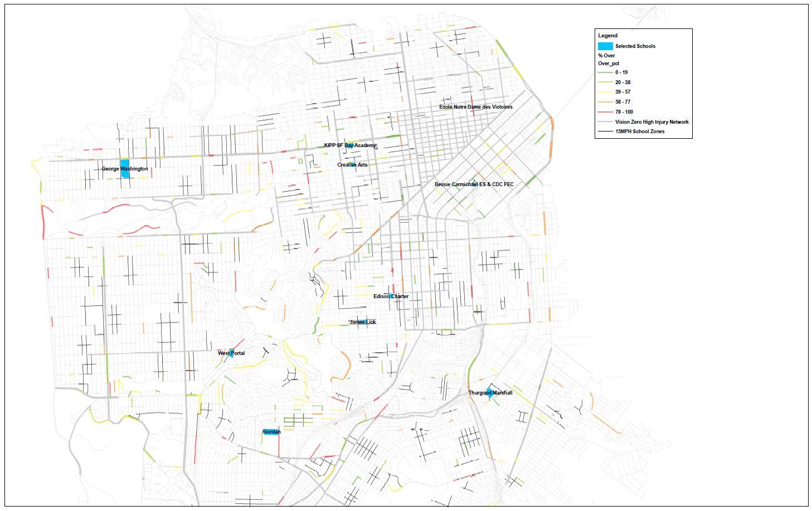Click the George Washington school marker
The height and width of the screenshot is (511, 812).
(125, 168)
